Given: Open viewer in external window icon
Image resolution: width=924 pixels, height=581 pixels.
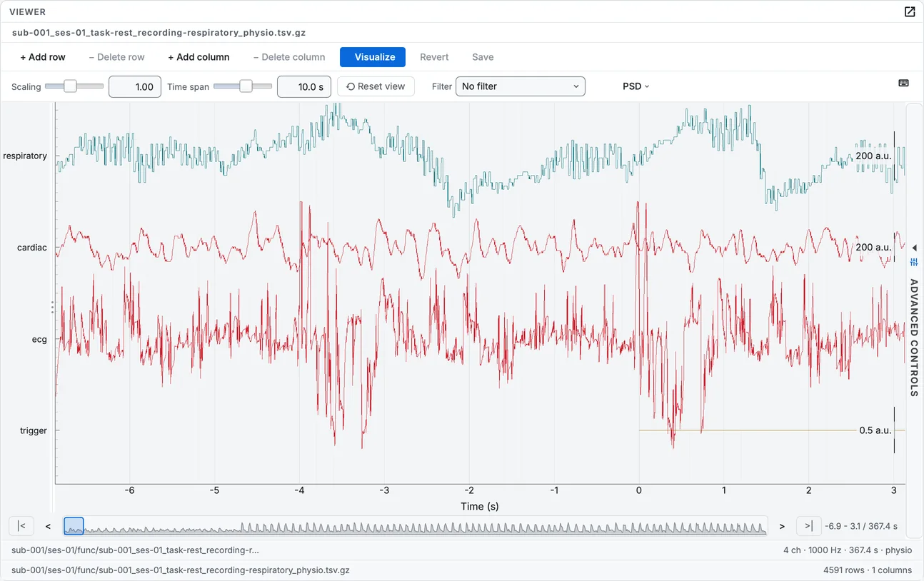Looking at the screenshot, I should [x=910, y=11].
